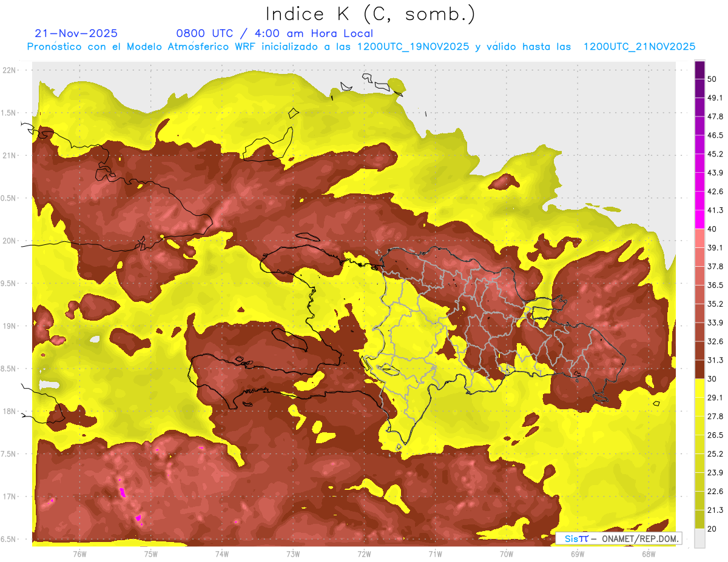Click the '69W' longitude label

coord(578,554)
